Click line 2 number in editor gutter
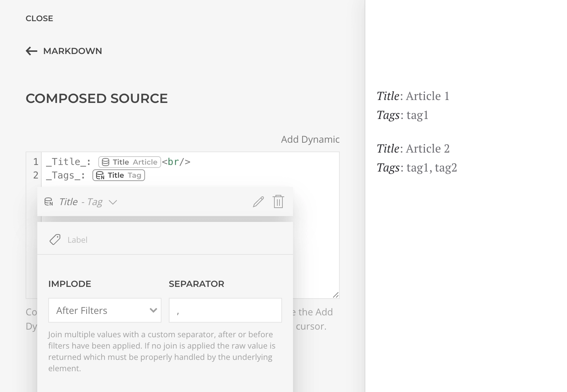The width and height of the screenshot is (567, 392). (x=35, y=175)
